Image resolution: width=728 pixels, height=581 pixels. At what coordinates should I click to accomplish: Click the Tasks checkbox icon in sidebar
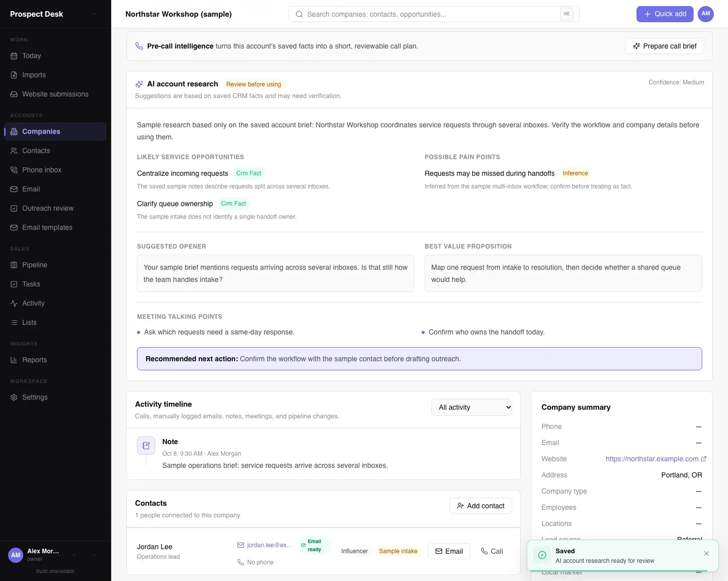(x=14, y=284)
